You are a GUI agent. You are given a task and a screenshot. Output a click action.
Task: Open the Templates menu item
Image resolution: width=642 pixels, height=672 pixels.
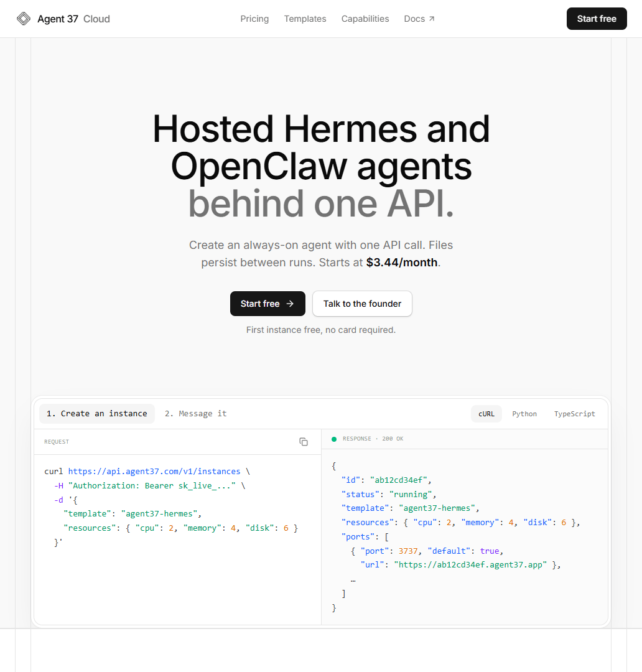click(x=305, y=19)
